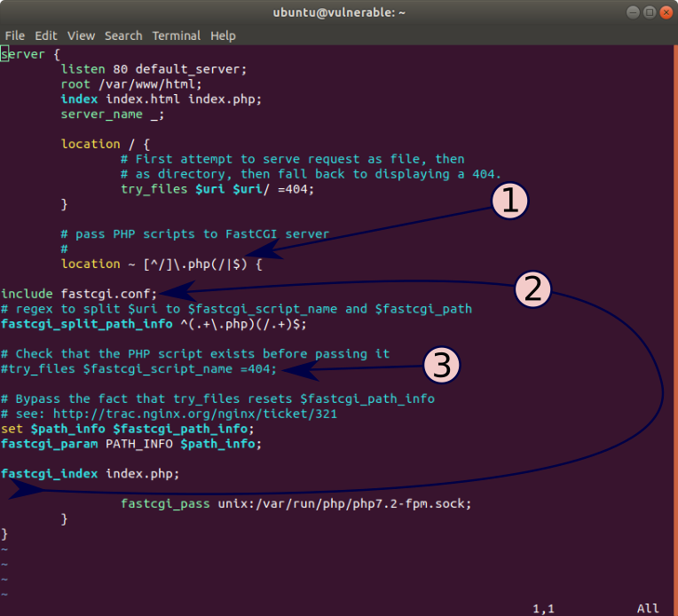Click the 'listen 80 default_server' line
678x616 pixels.
pyautogui.click(x=154, y=69)
